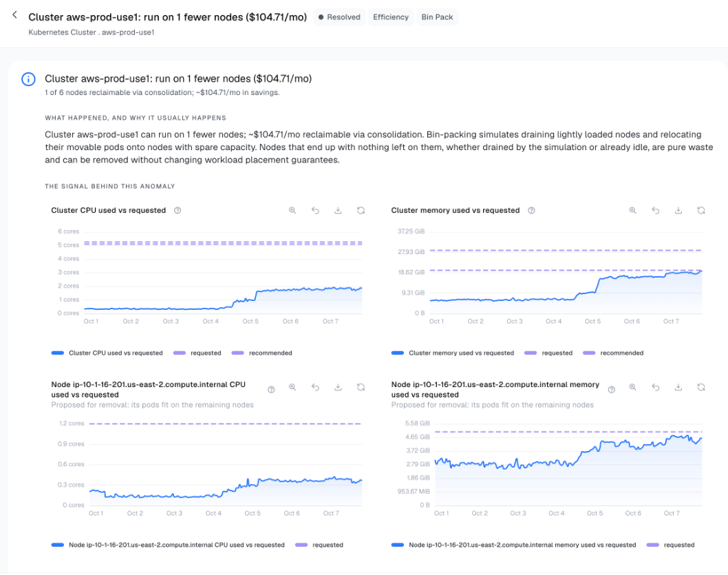Click 'THE SIGNAL BEHIND THIS ANOMALY' heading
The width and height of the screenshot is (728, 575).
coord(110,186)
